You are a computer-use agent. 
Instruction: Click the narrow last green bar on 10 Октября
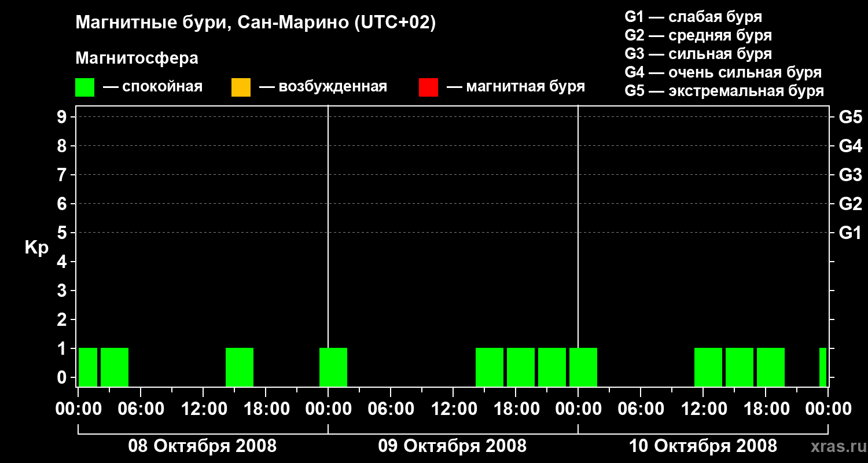pyautogui.click(x=823, y=367)
